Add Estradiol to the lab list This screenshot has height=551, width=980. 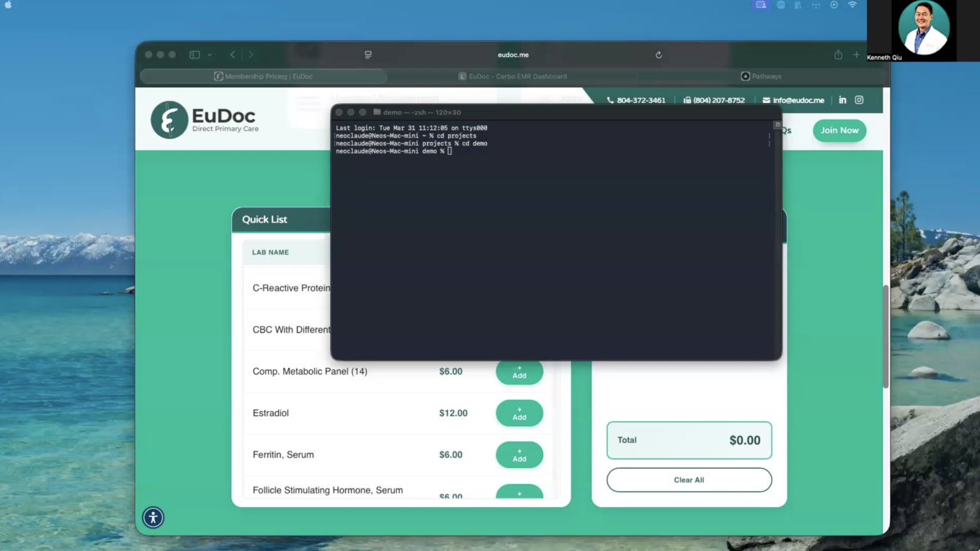point(519,413)
